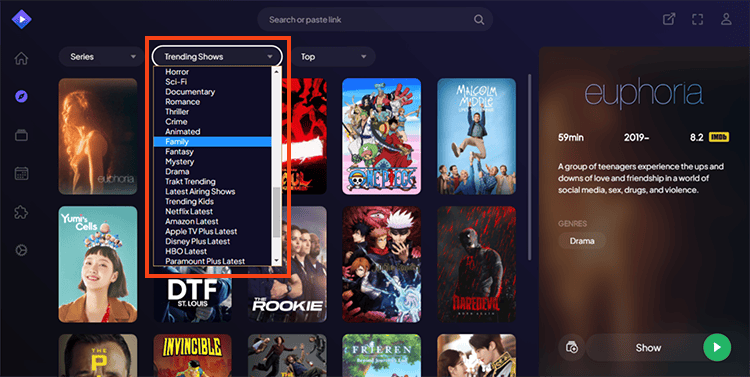The width and height of the screenshot is (750, 377).
Task: Open the Jujutsu Kaisen anime poster
Action: (381, 264)
